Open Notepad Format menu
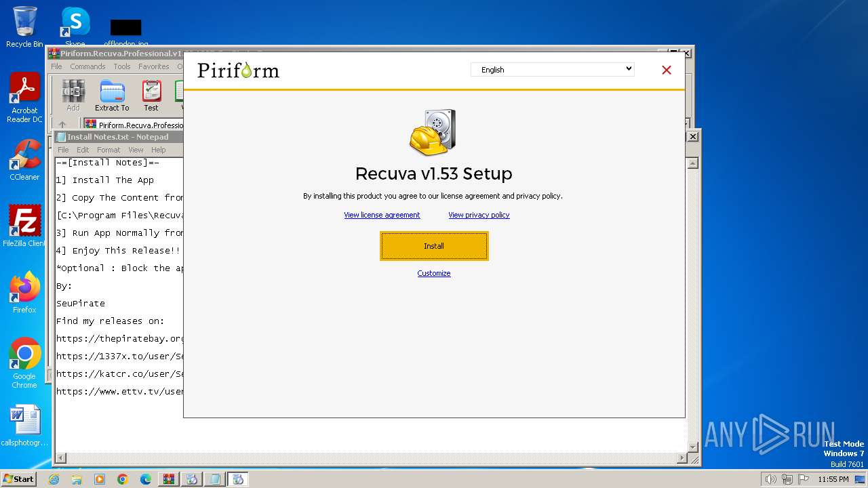This screenshot has width=868, height=488. pos(108,150)
